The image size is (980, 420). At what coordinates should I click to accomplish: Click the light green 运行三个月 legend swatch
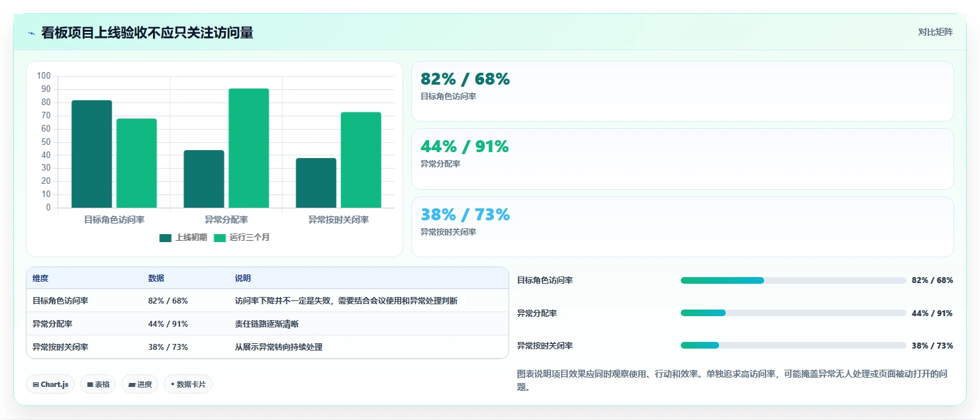pyautogui.click(x=219, y=237)
